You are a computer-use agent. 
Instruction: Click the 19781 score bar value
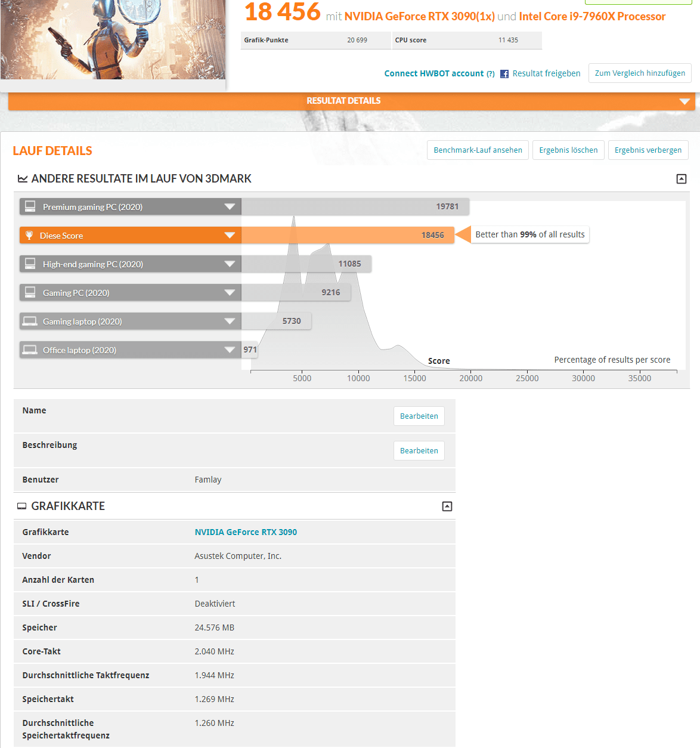click(447, 206)
